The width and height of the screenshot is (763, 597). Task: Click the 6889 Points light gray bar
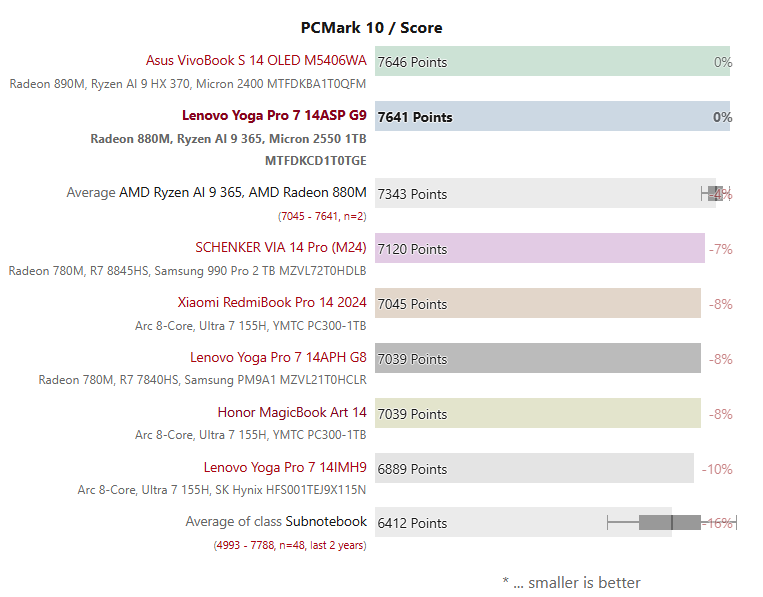534,468
